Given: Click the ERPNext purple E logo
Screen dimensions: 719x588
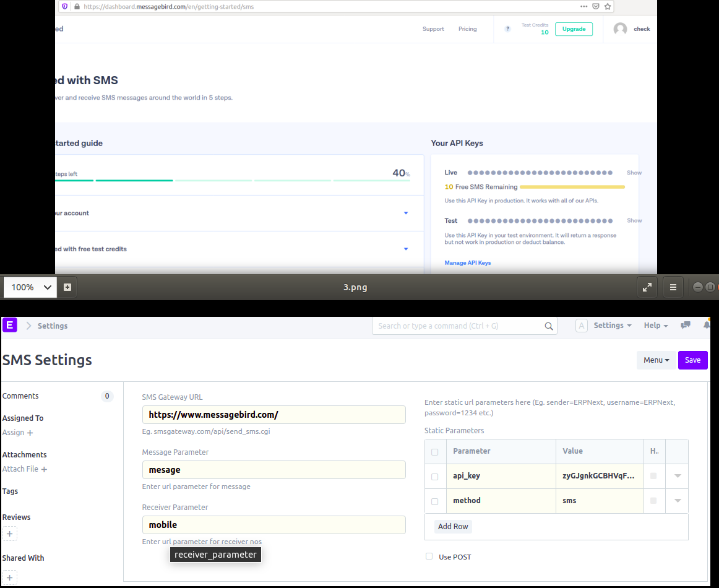Looking at the screenshot, I should (x=10, y=325).
